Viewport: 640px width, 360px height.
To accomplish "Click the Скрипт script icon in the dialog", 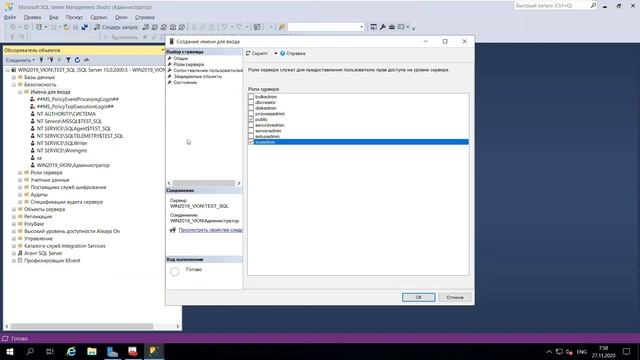I will coord(248,53).
